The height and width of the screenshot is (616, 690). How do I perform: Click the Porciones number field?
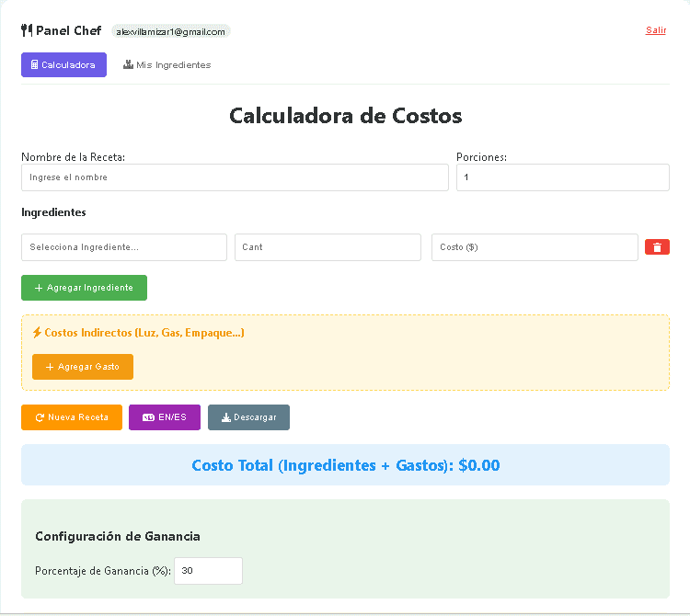tap(563, 177)
